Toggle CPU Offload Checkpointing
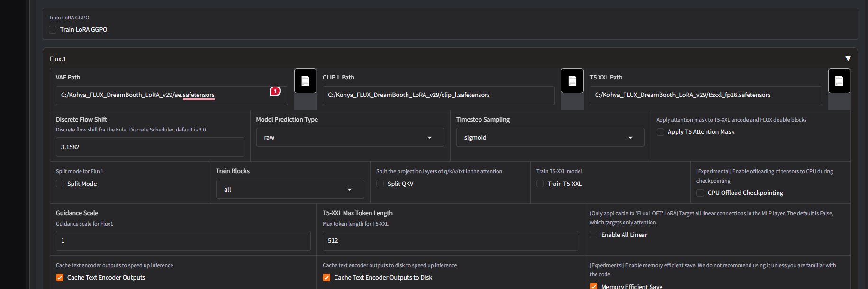The width and height of the screenshot is (868, 289). (700, 193)
